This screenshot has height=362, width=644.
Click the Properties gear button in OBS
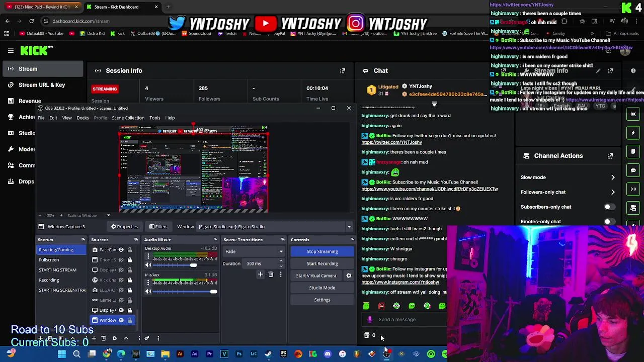coord(124,227)
